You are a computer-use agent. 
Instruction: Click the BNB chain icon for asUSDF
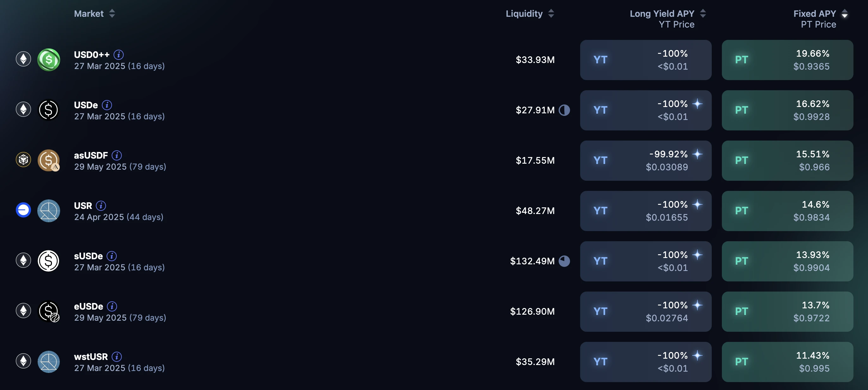[x=23, y=160]
